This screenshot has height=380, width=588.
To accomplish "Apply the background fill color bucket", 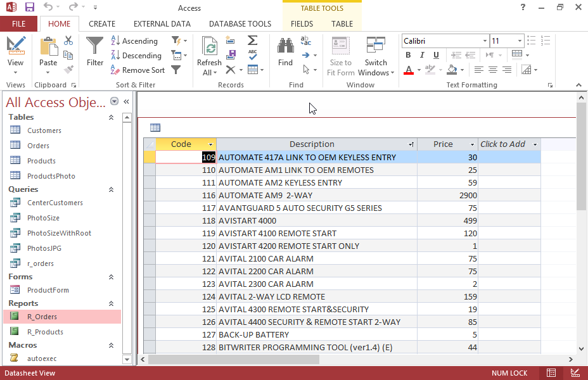I will 452,70.
